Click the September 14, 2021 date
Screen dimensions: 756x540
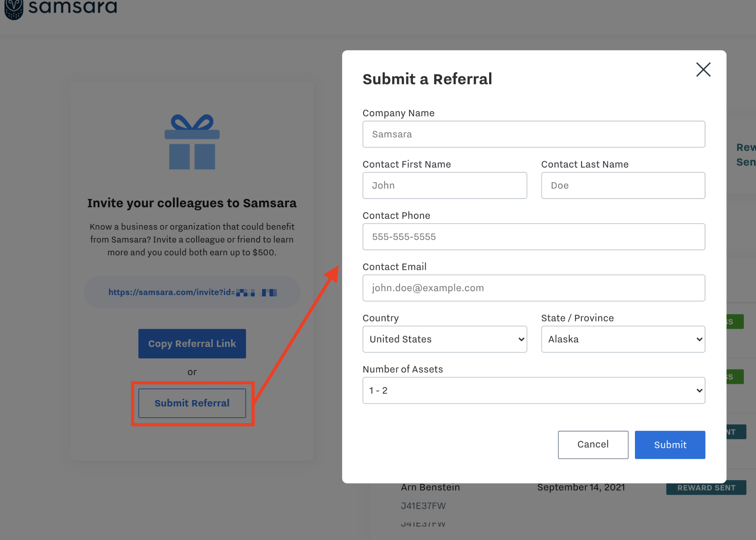581,488
